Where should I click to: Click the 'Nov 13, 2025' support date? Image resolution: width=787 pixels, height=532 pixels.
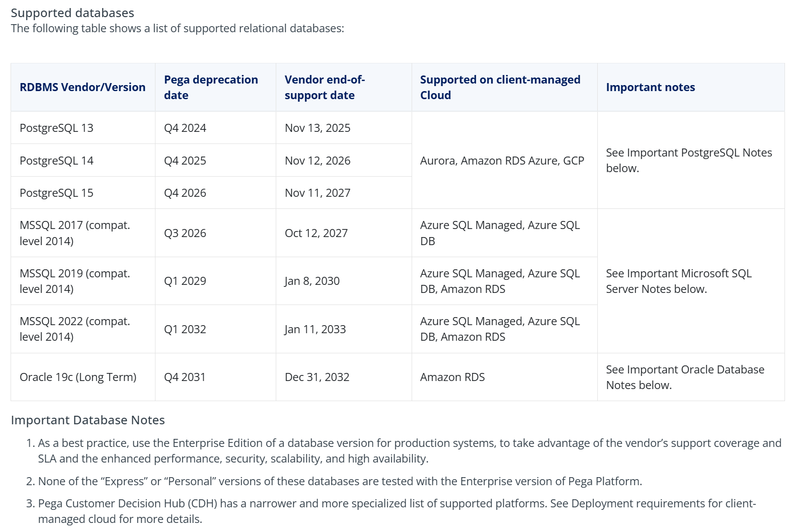[x=318, y=128]
